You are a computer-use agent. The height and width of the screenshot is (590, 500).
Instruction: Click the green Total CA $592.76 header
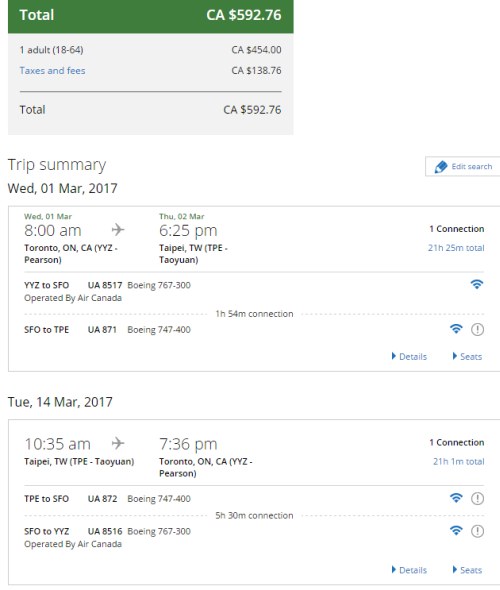click(150, 16)
